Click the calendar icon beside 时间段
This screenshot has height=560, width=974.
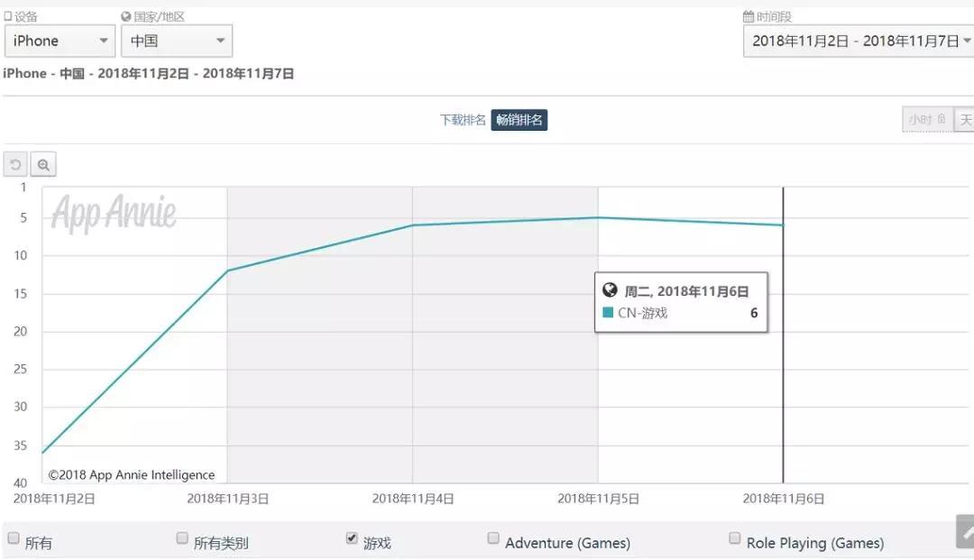tap(749, 16)
